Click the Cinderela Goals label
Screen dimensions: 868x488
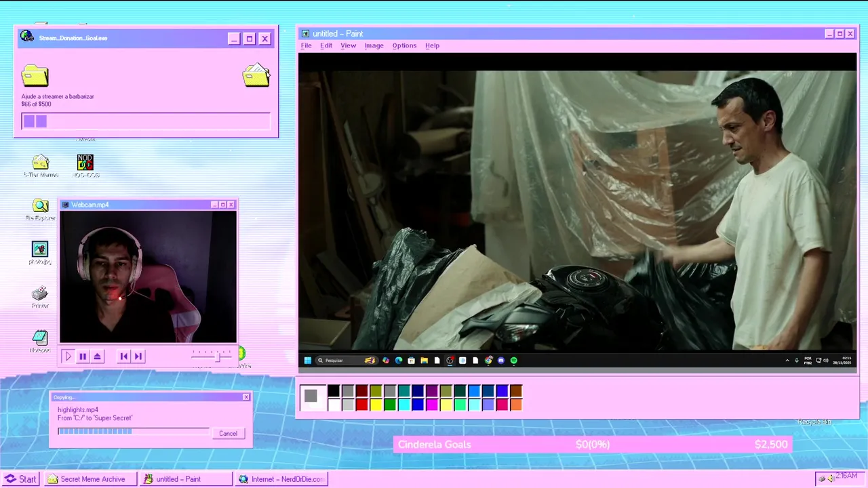point(435,445)
